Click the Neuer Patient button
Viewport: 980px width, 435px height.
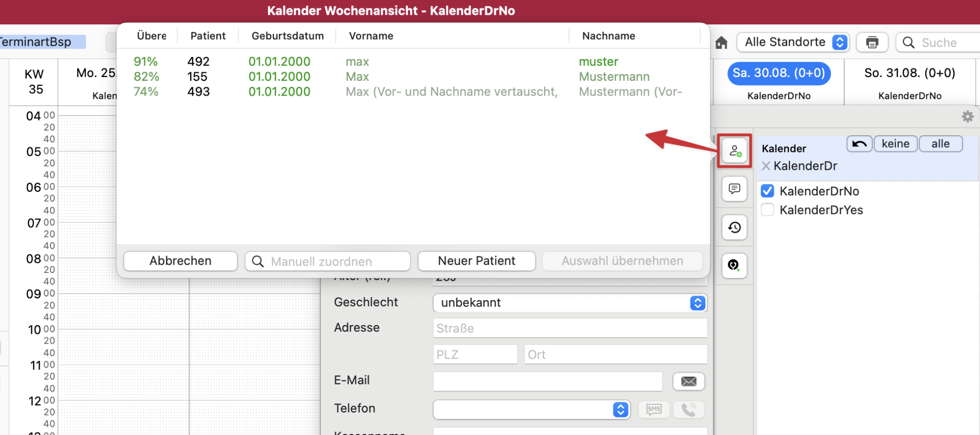point(477,261)
